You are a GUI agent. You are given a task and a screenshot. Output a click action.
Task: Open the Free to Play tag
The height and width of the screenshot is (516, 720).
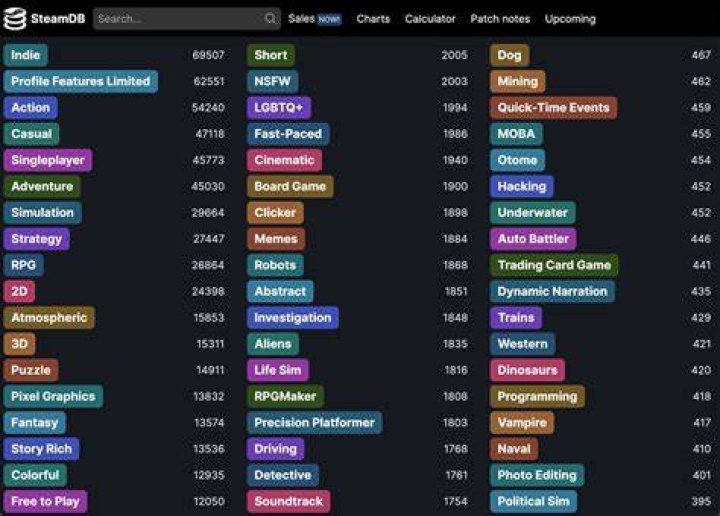(45, 501)
